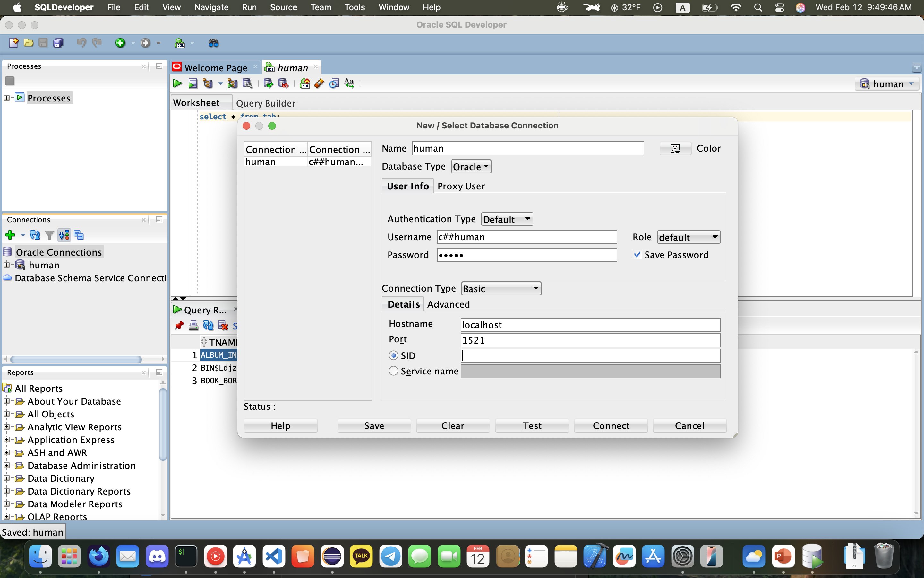The height and width of the screenshot is (578, 924).
Task: Switch to the Advanced tab
Action: 448,304
